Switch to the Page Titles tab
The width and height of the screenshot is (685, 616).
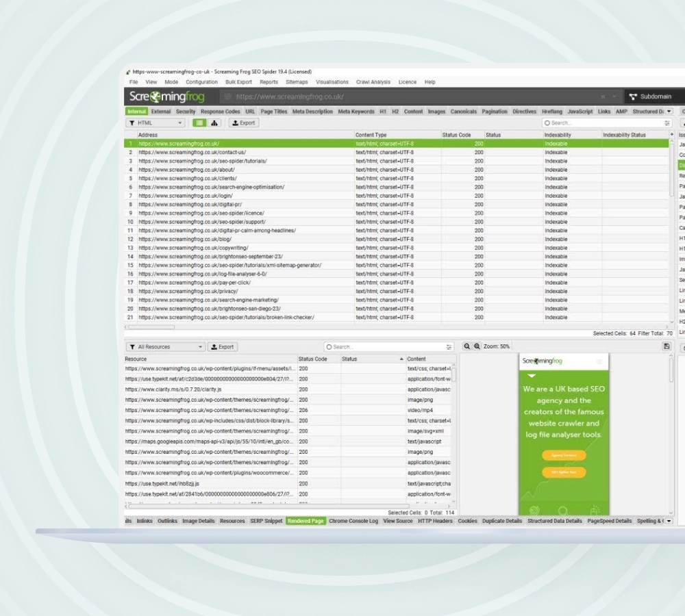pos(274,112)
